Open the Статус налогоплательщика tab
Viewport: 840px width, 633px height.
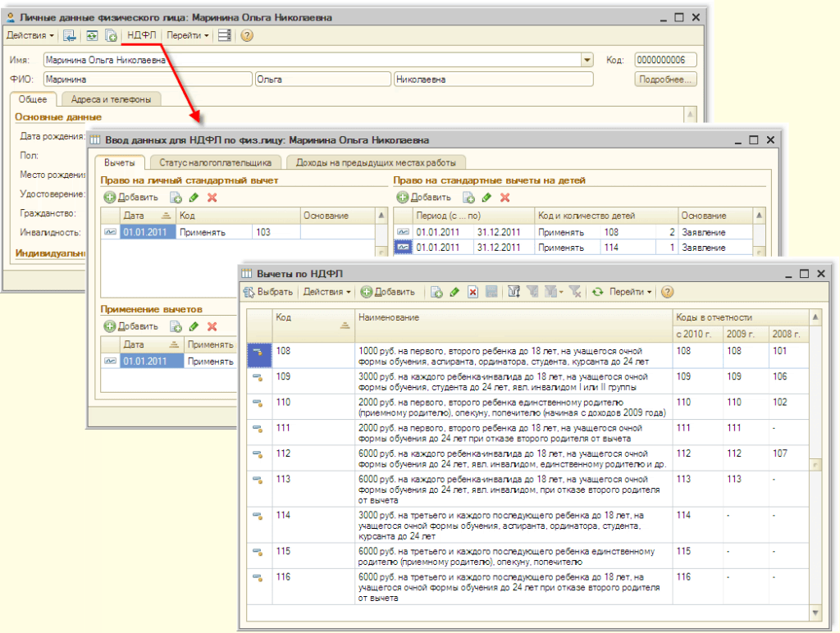[x=216, y=163]
